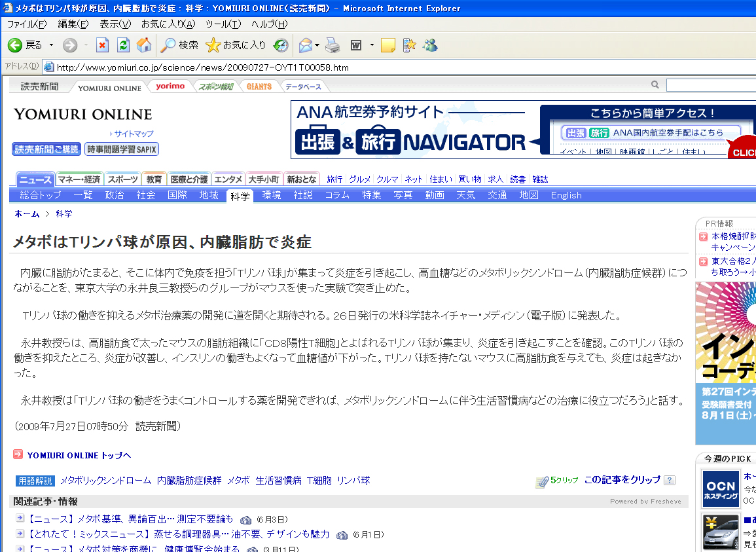Click the search magnifier icon on Yomiuri header
Screen dimensions: 756x552
655,85
